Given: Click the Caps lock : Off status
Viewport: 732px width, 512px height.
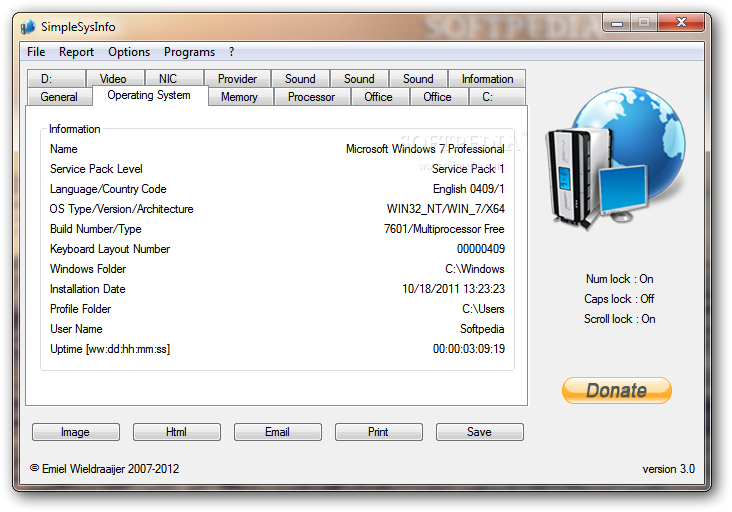Looking at the screenshot, I should click(619, 299).
